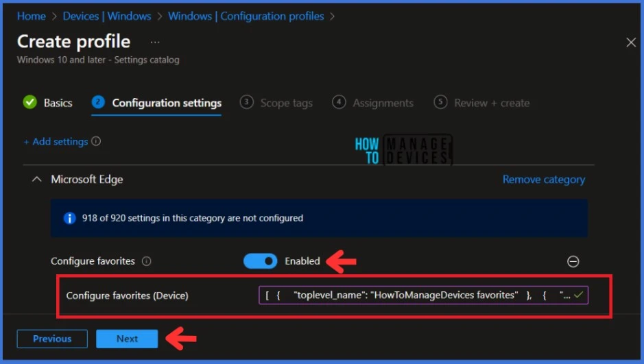Remove the Configure favorites setting with minus icon

[x=573, y=261]
